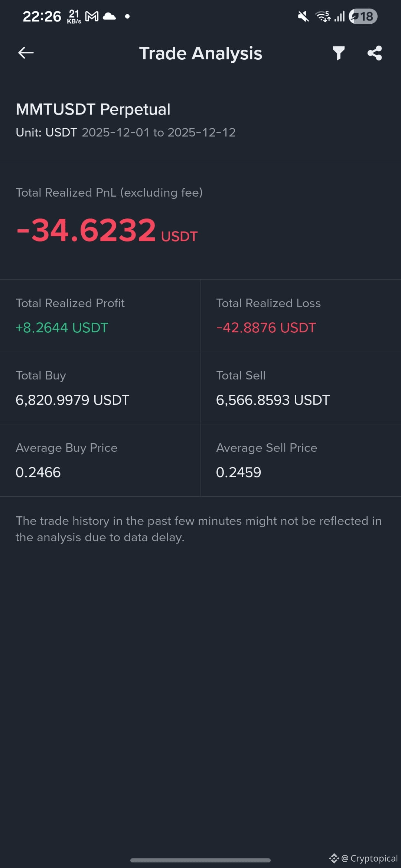Screen dimensions: 401x868
Task: Open the filter funnel icon
Action: tap(339, 53)
